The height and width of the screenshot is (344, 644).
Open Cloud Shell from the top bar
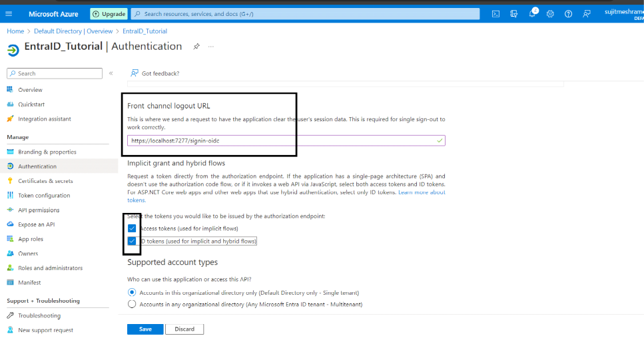pyautogui.click(x=495, y=13)
